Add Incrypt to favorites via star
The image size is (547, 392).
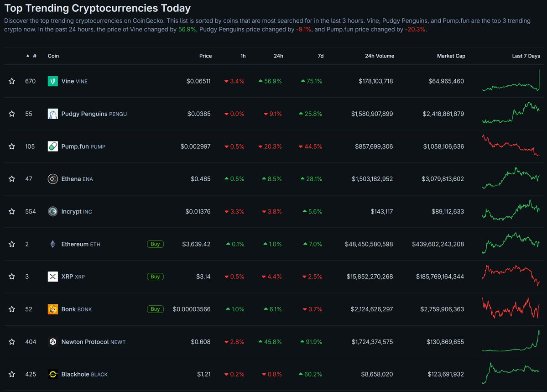pos(12,212)
